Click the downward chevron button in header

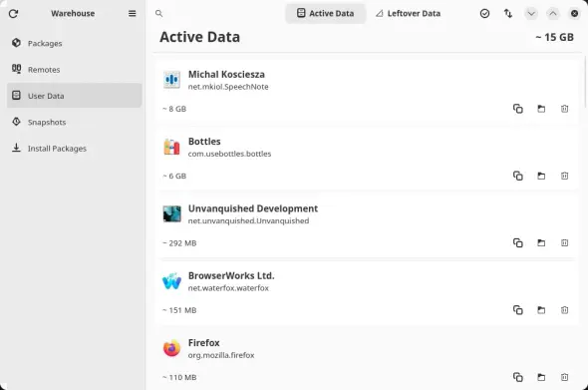click(531, 14)
